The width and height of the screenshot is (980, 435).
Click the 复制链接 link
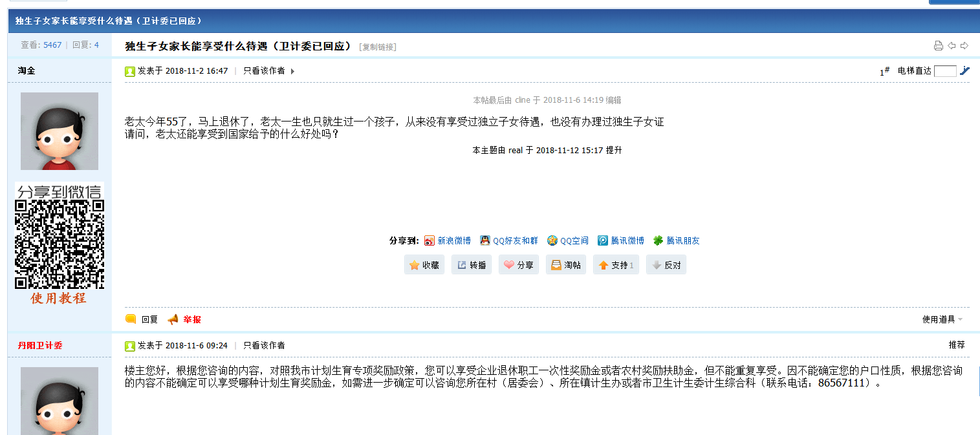click(378, 47)
